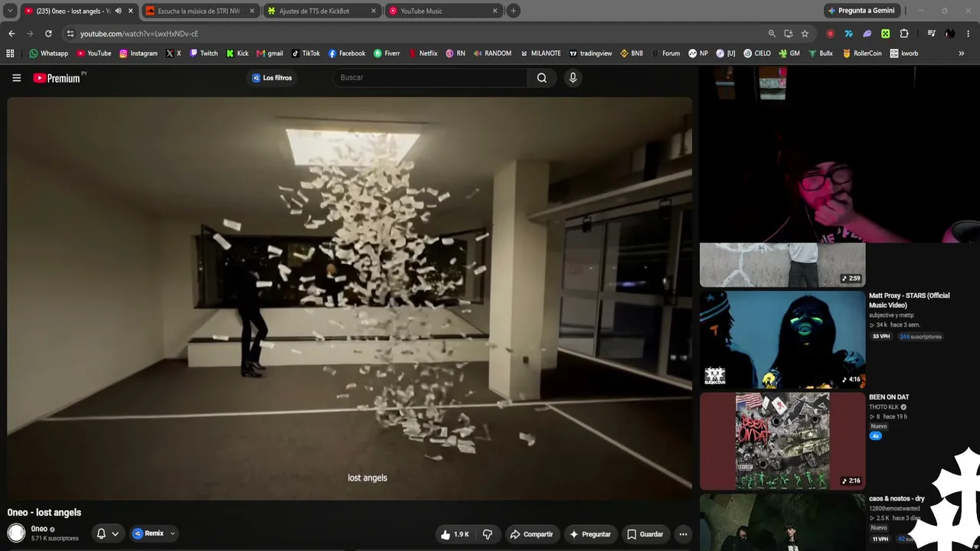
Task: Close the YouTube Music tab
Action: click(x=495, y=11)
